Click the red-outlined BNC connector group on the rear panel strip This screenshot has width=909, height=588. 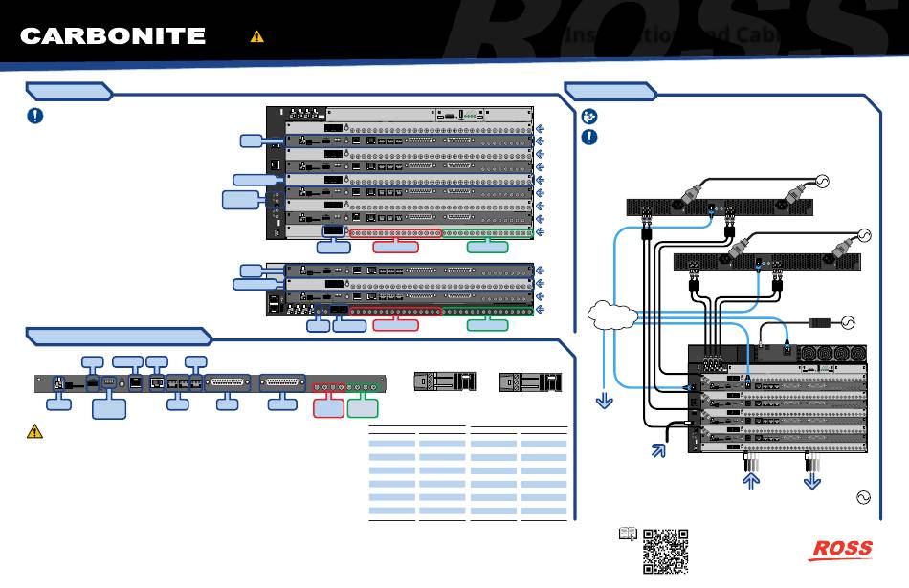[329, 386]
